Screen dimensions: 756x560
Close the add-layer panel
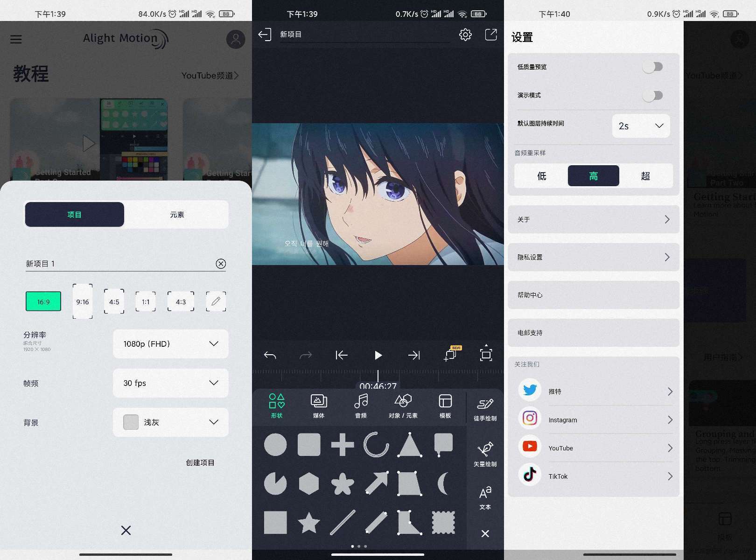point(485,533)
